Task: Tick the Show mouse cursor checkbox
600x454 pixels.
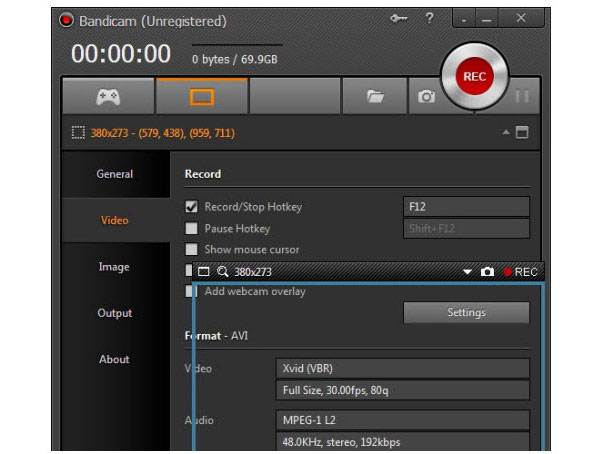Action: point(192,250)
